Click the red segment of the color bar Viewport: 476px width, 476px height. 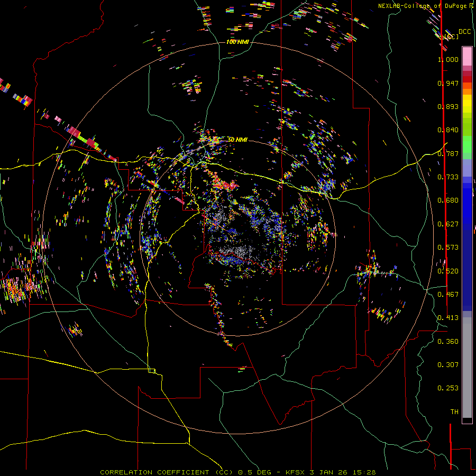[x=467, y=79]
